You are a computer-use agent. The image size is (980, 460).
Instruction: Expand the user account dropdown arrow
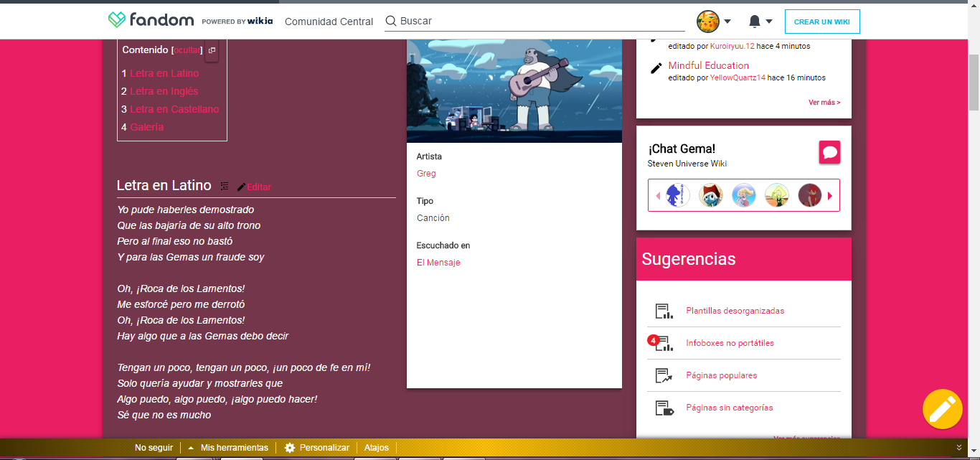[x=727, y=22]
